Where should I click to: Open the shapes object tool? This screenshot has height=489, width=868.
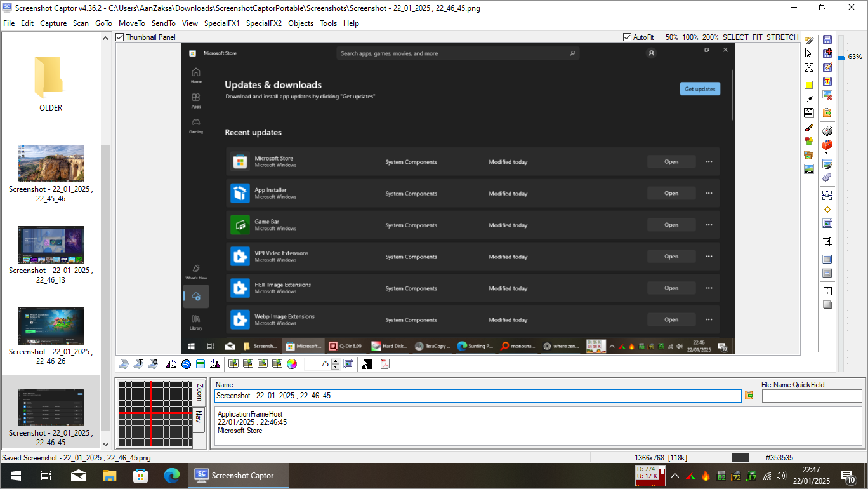(808, 141)
